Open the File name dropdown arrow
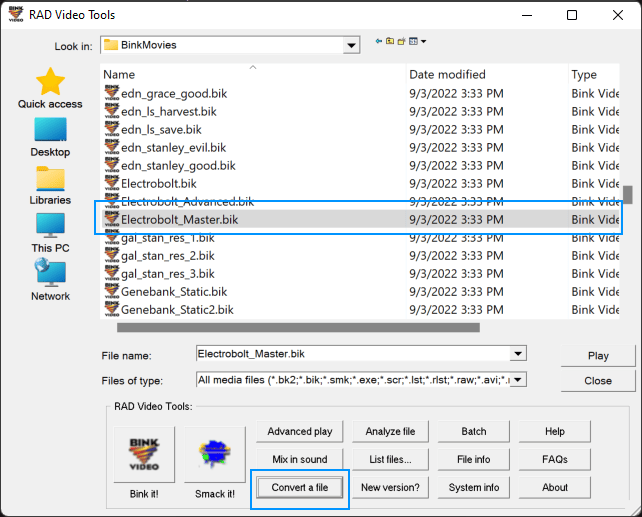 click(x=517, y=354)
